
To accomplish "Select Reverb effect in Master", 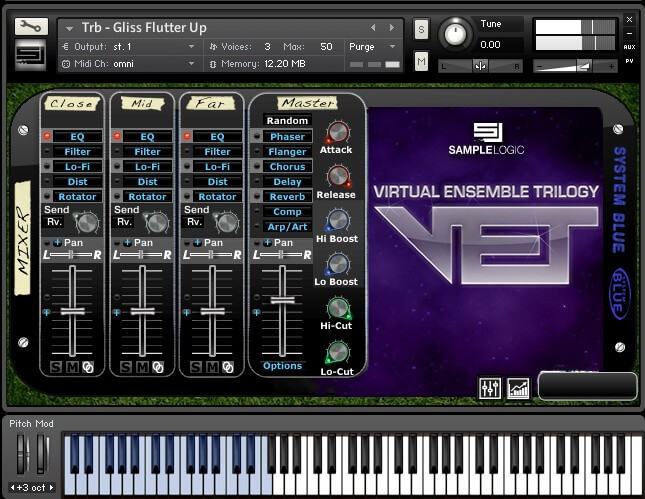I will 287,197.
